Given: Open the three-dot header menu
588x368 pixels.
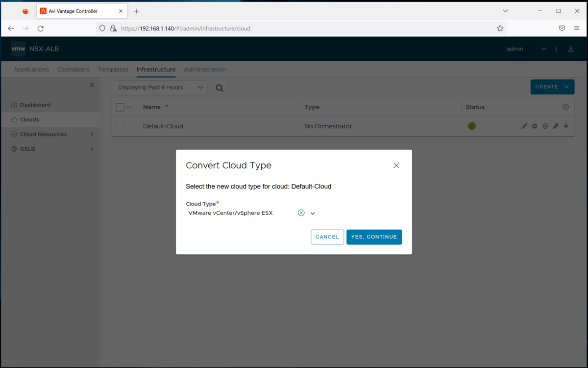Looking at the screenshot, I should 556,49.
